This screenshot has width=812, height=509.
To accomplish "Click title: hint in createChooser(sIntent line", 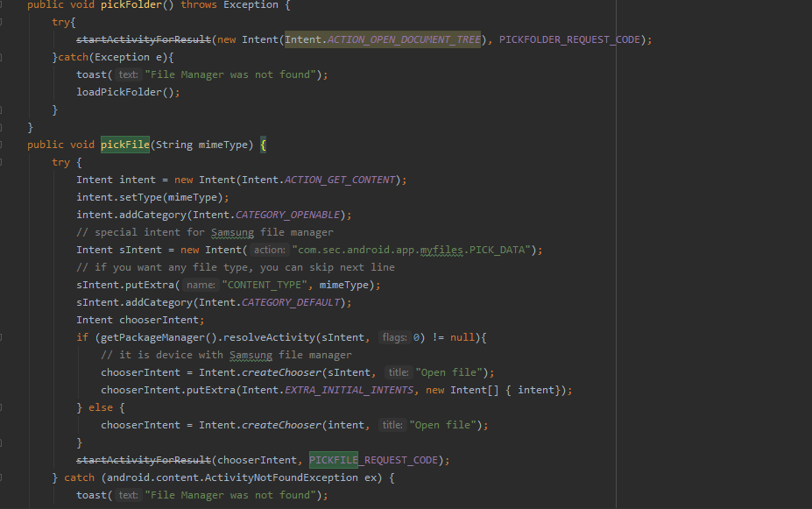I will (399, 373).
